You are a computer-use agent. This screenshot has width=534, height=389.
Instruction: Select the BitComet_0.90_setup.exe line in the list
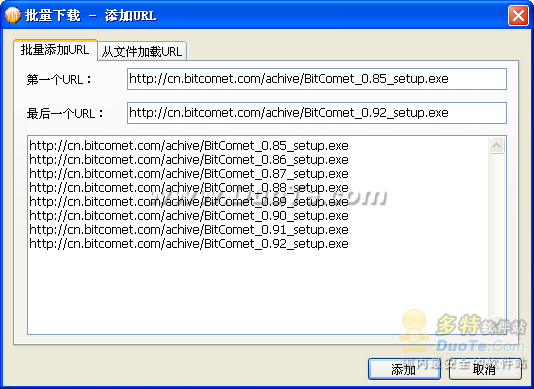[x=189, y=216]
